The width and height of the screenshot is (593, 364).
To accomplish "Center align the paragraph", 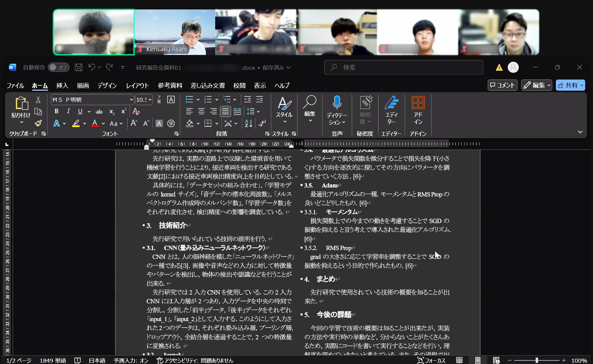I will coord(201,112).
